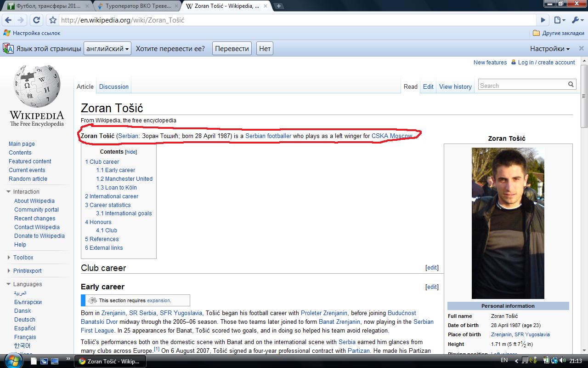Open the page menu icon
Screen dimensions: 588x368
point(559,20)
